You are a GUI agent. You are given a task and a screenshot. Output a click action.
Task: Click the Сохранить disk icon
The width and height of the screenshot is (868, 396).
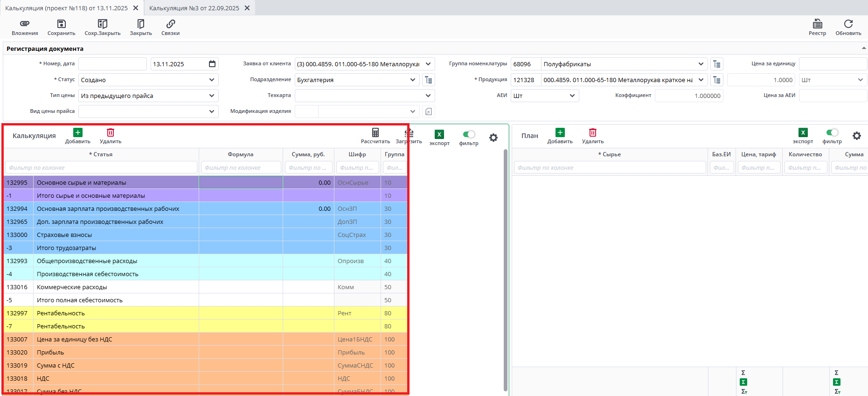coord(61,24)
